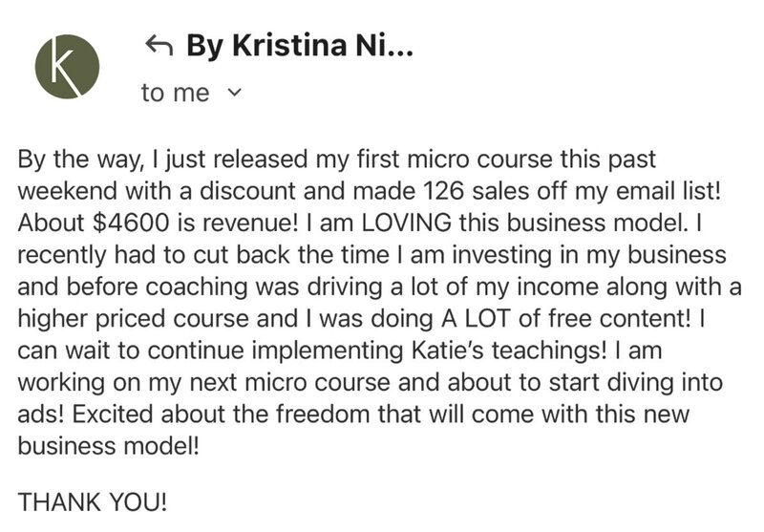
Task: Expand recipient details chevron next to "to me"
Action: coord(236,94)
